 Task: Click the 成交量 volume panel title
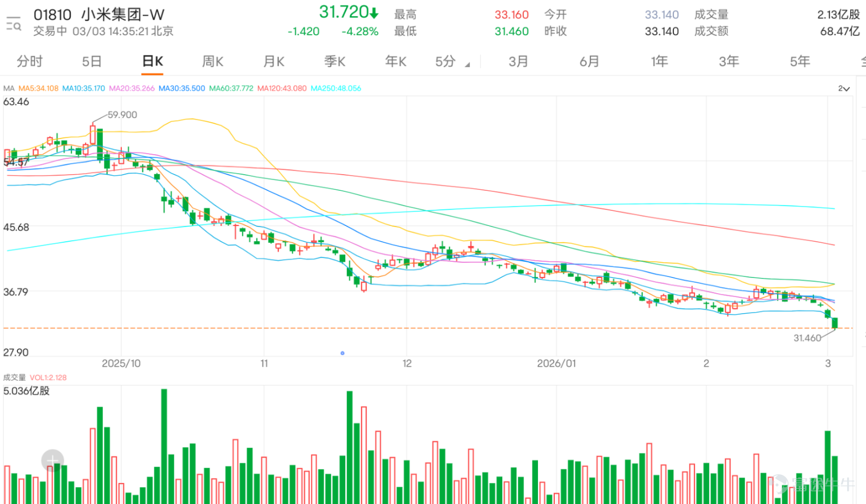point(15,377)
